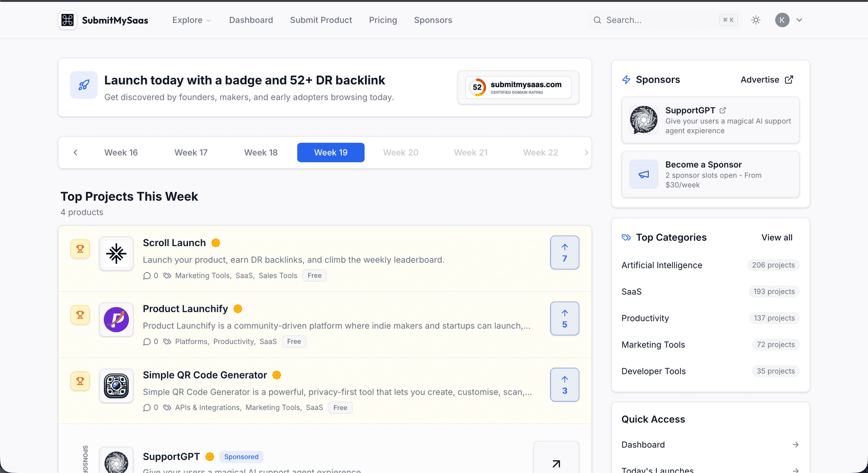Screen dimensions: 868x473
Task: Click the Simple QR Code Generator logo
Action: click(116, 386)
